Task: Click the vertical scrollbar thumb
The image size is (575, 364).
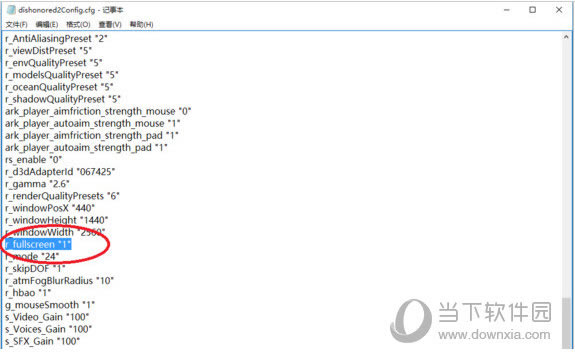Action: (566, 323)
